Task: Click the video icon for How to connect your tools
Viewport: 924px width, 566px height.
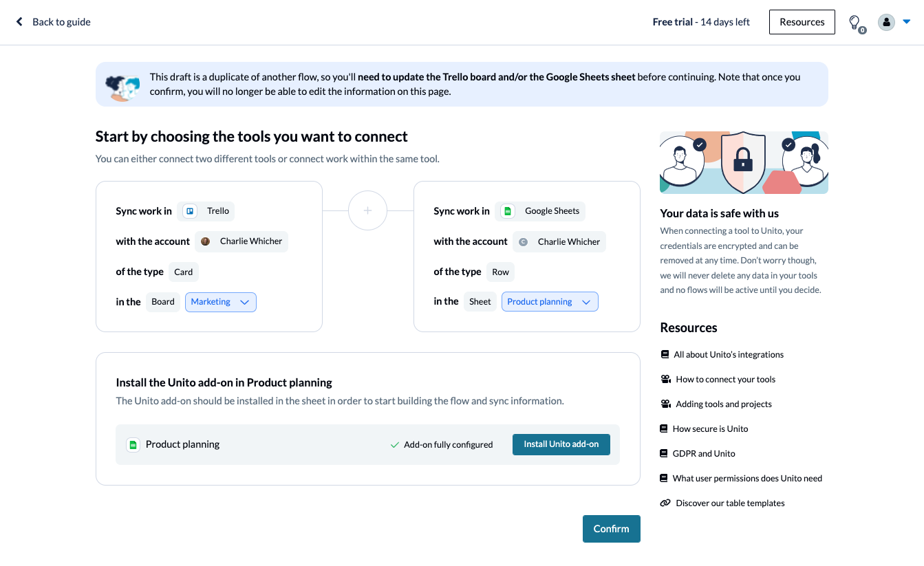Action: pyautogui.click(x=665, y=380)
